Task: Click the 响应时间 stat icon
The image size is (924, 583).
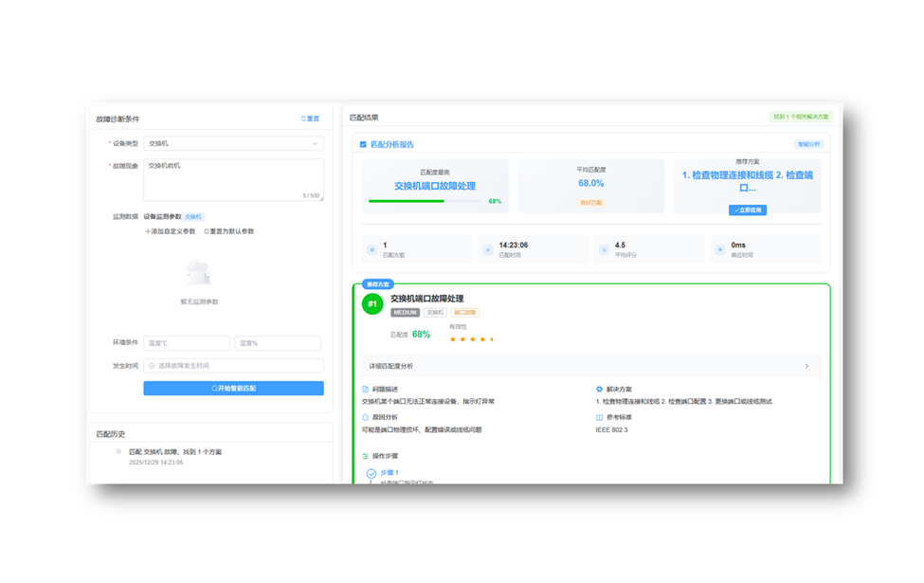Action: tap(721, 250)
